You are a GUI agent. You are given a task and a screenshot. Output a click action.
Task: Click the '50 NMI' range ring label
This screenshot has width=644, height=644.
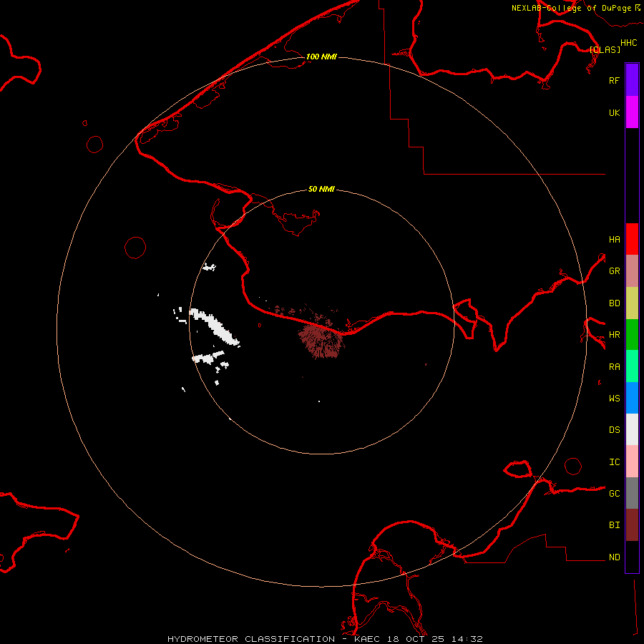pos(321,189)
